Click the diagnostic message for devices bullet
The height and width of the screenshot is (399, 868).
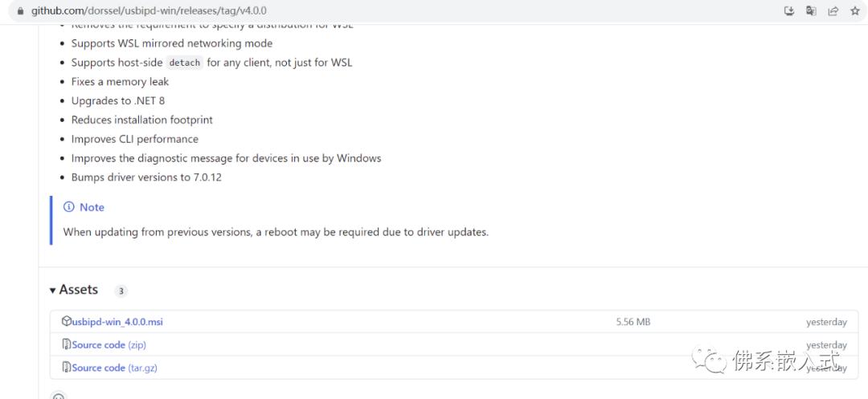pyautogui.click(x=227, y=158)
